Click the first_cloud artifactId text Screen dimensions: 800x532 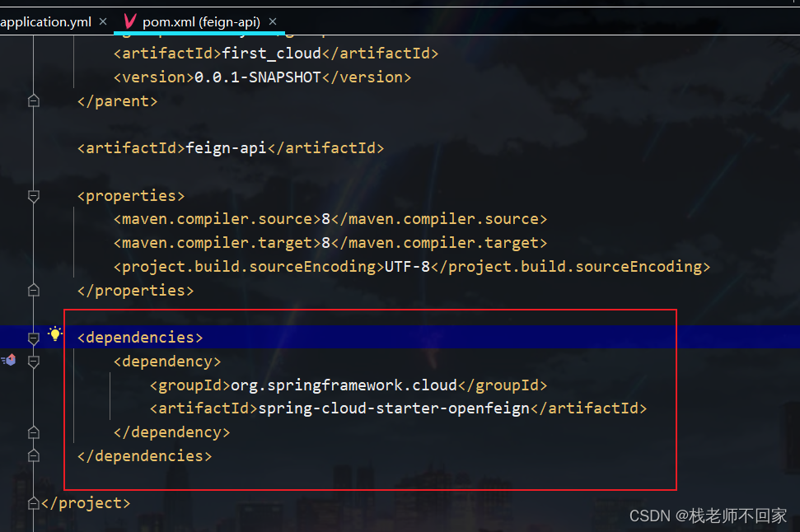point(271,54)
